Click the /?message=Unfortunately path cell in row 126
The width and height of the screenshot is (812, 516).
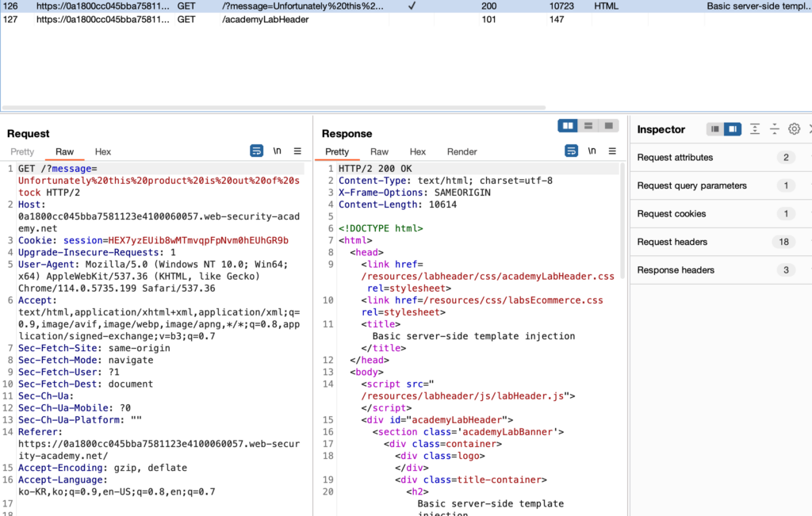tap(303, 6)
